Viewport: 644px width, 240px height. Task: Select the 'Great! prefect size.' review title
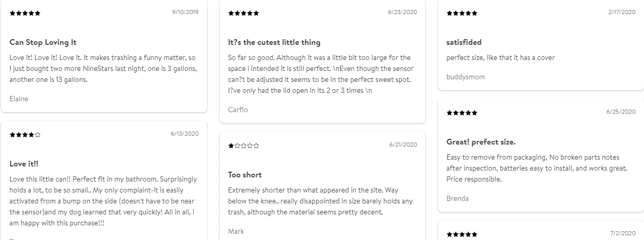(481, 142)
